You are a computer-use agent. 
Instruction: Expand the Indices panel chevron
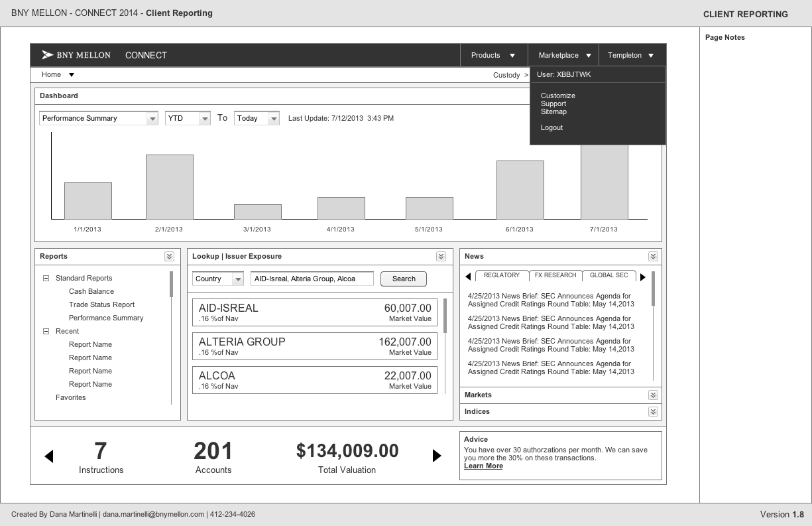point(653,412)
